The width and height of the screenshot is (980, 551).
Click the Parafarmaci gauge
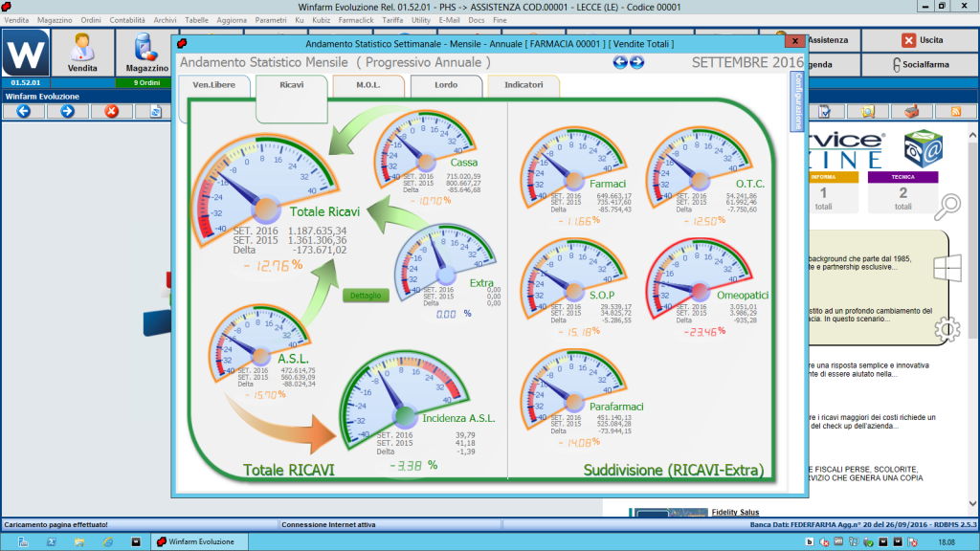point(573,390)
